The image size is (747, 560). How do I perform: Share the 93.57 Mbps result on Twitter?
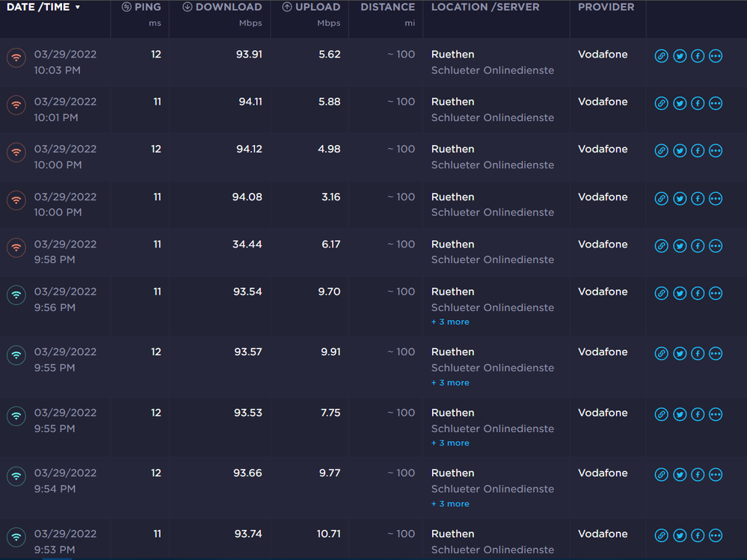tap(680, 354)
